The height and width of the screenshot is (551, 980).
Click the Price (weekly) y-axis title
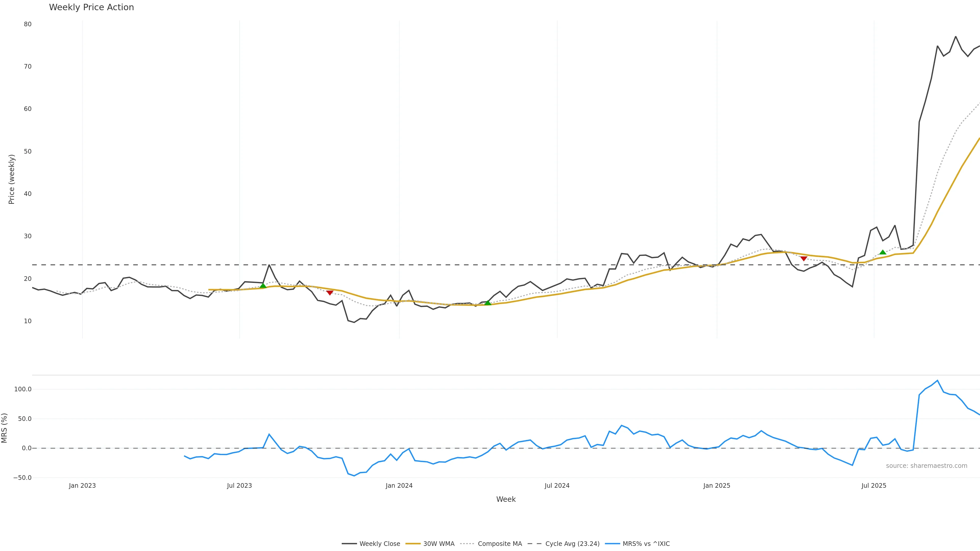[11, 179]
